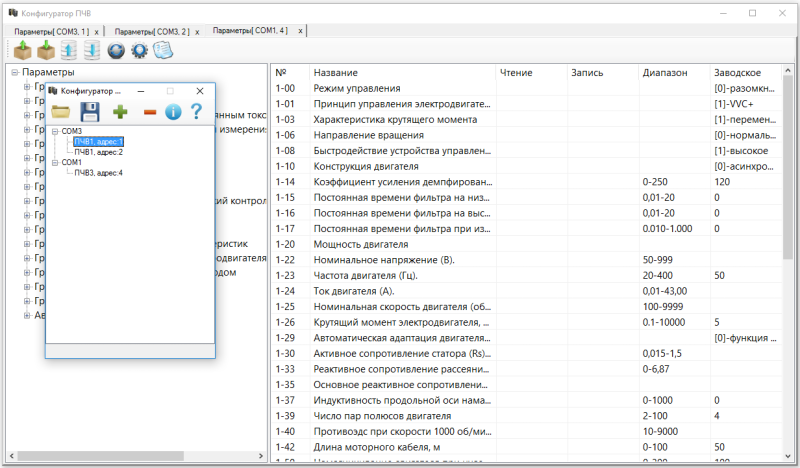Click the open folder icon in small window
The width and height of the screenshot is (800, 468).
click(x=61, y=112)
